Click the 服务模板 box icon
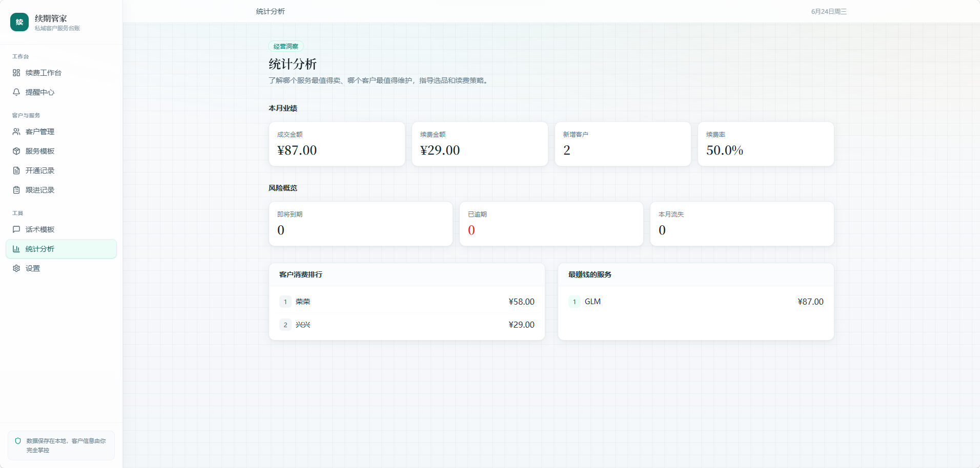This screenshot has width=980, height=468. click(16, 151)
